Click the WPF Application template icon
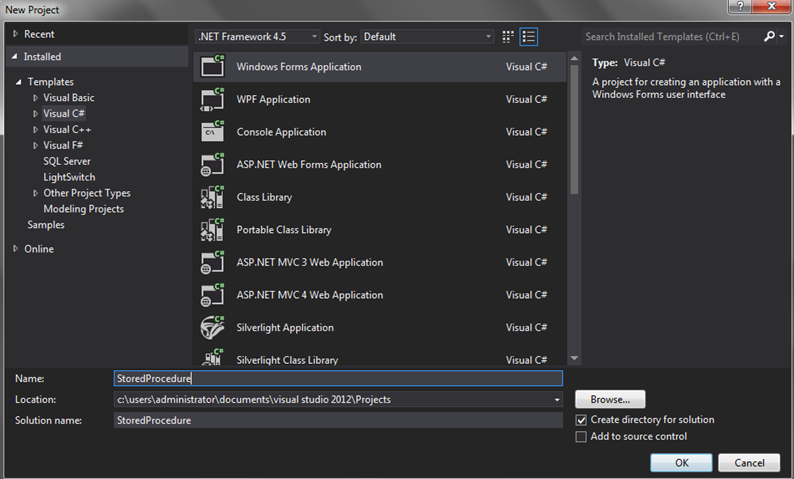 212,99
